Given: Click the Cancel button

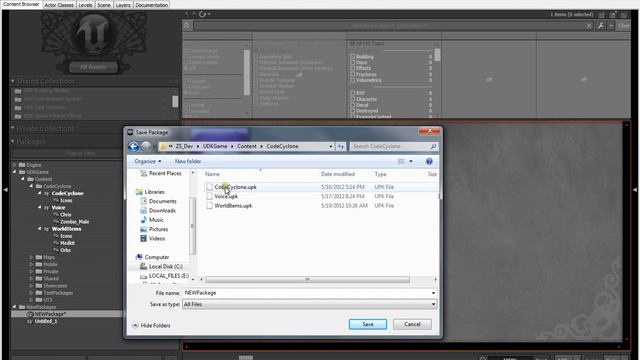Looking at the screenshot, I should pos(412,324).
